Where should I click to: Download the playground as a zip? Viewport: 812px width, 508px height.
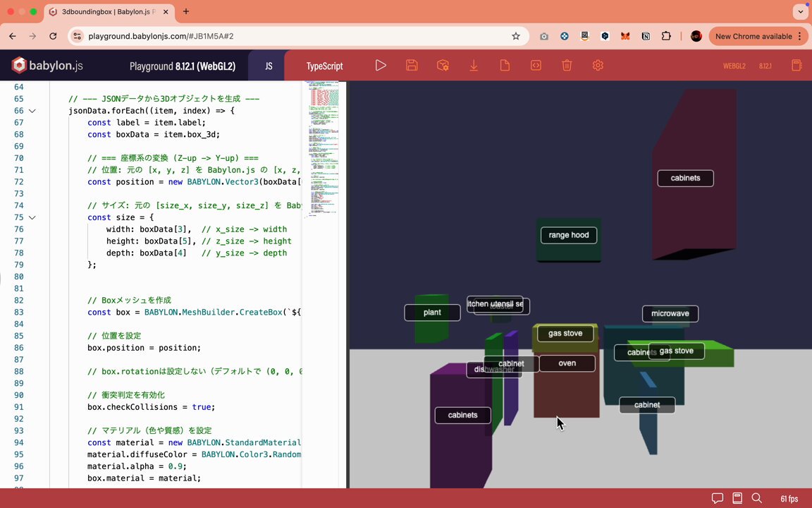click(474, 66)
